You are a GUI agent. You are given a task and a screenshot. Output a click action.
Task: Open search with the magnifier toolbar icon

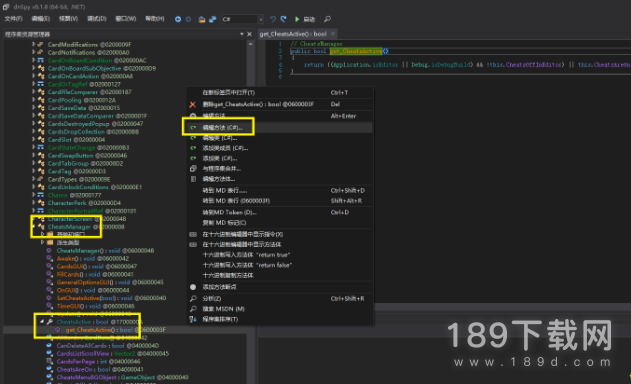pyautogui.click(x=328, y=19)
